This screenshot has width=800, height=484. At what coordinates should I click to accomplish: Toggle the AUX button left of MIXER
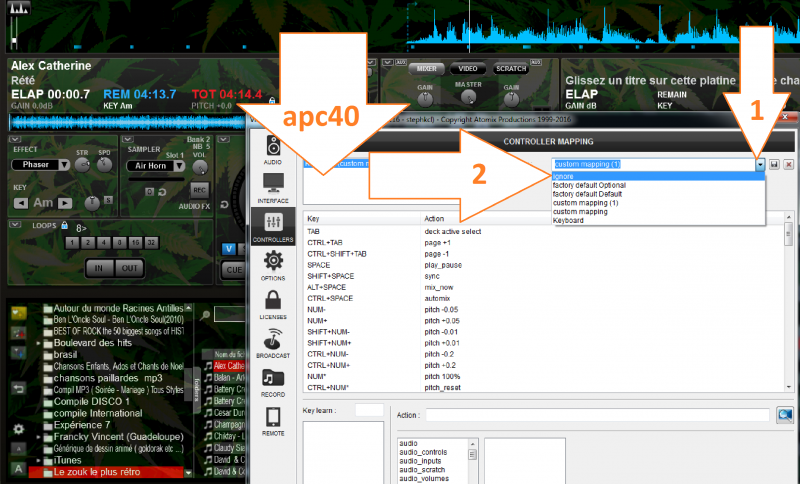click(401, 62)
